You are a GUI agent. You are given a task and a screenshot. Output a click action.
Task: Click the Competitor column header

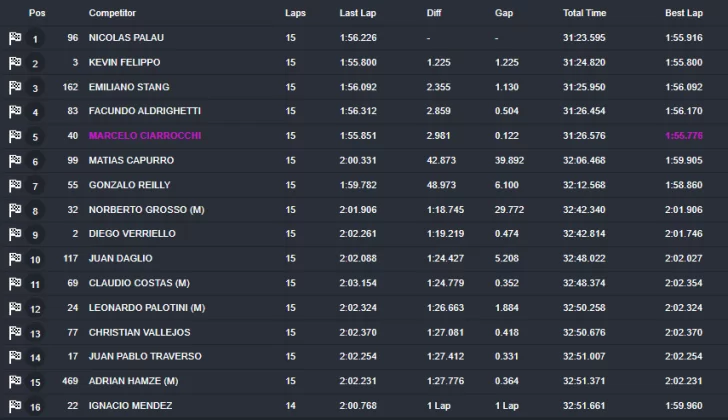click(112, 13)
